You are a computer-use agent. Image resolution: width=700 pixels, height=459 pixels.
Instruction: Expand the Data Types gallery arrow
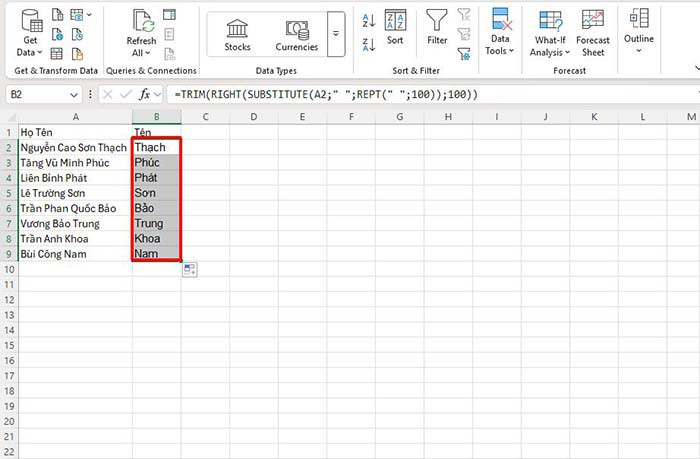click(336, 34)
